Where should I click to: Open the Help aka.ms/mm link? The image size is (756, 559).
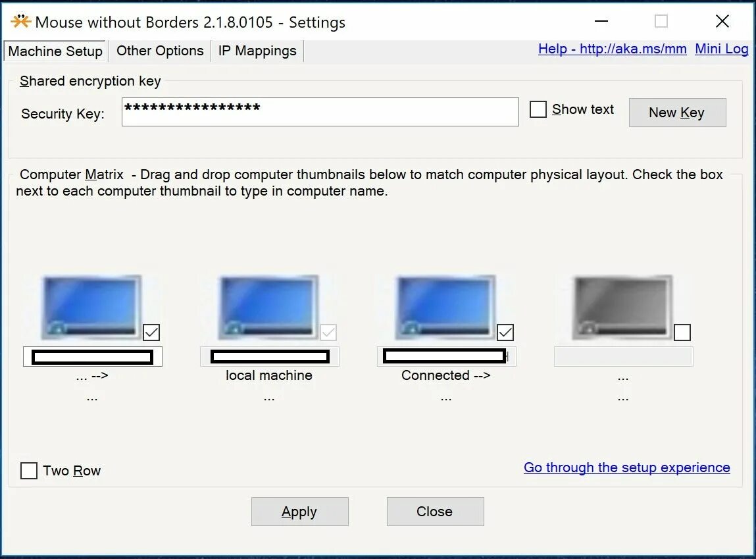click(x=613, y=49)
